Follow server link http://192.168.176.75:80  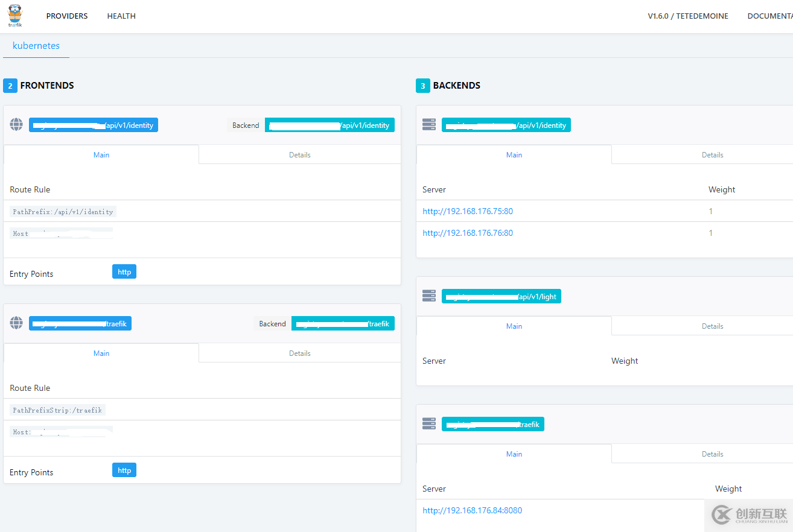[468, 211]
